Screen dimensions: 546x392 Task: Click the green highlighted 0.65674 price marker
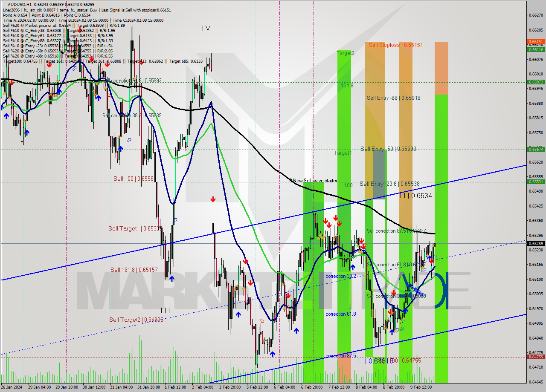(536, 149)
